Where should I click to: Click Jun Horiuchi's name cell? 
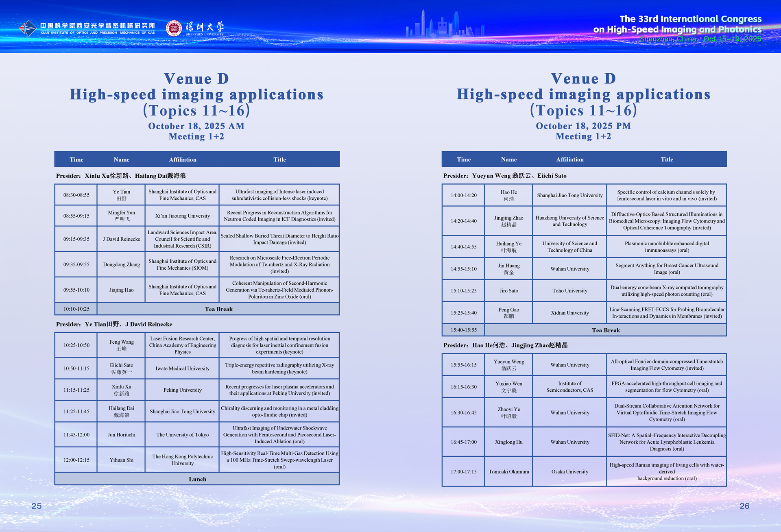(121, 435)
